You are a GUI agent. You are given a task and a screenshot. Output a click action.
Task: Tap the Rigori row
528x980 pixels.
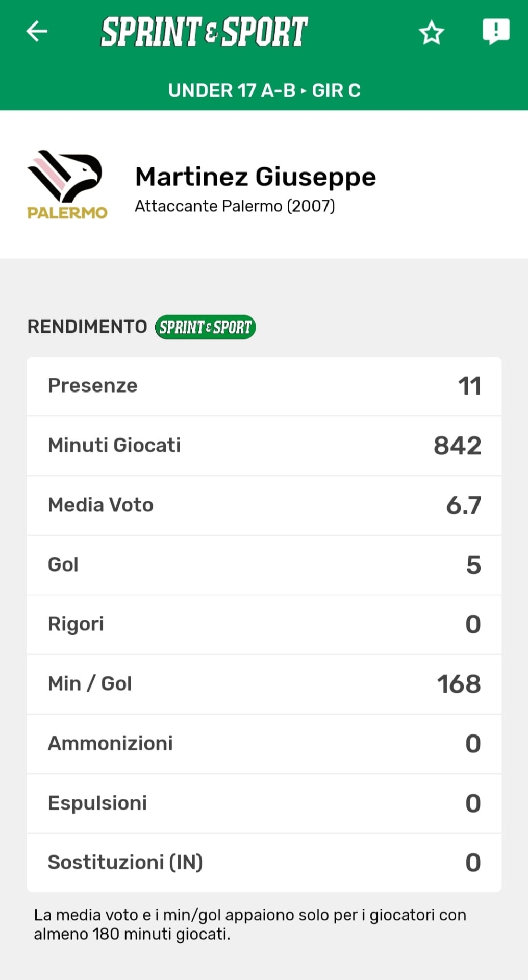(264, 624)
